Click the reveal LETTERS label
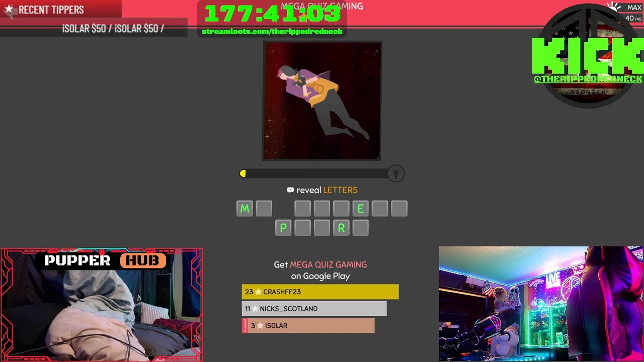This screenshot has width=644, height=362. pyautogui.click(x=327, y=190)
